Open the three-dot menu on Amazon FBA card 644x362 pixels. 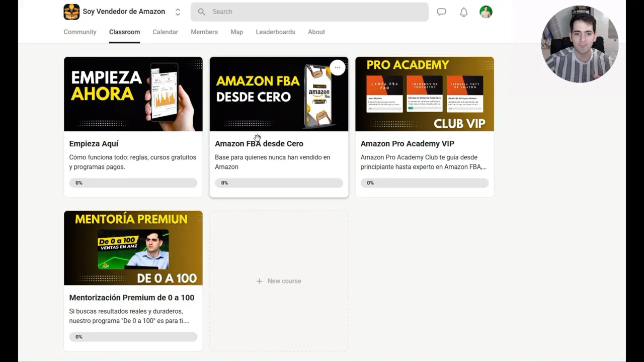(x=338, y=67)
